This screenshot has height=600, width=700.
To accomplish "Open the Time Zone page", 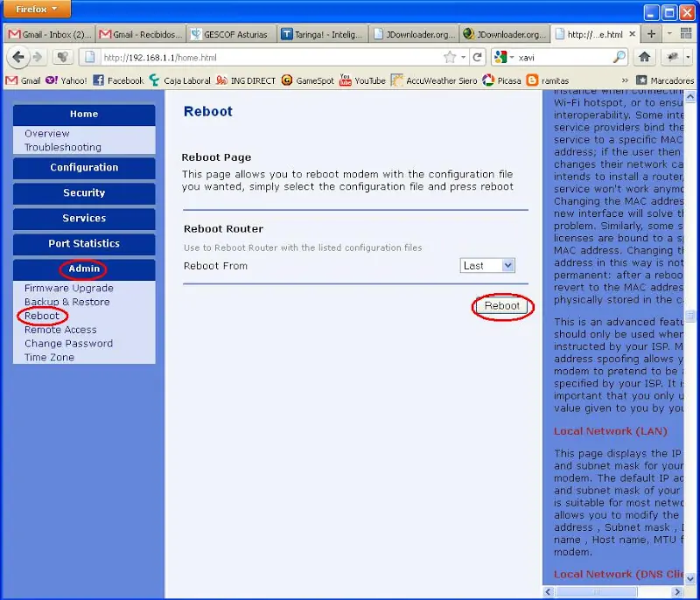I will click(49, 358).
